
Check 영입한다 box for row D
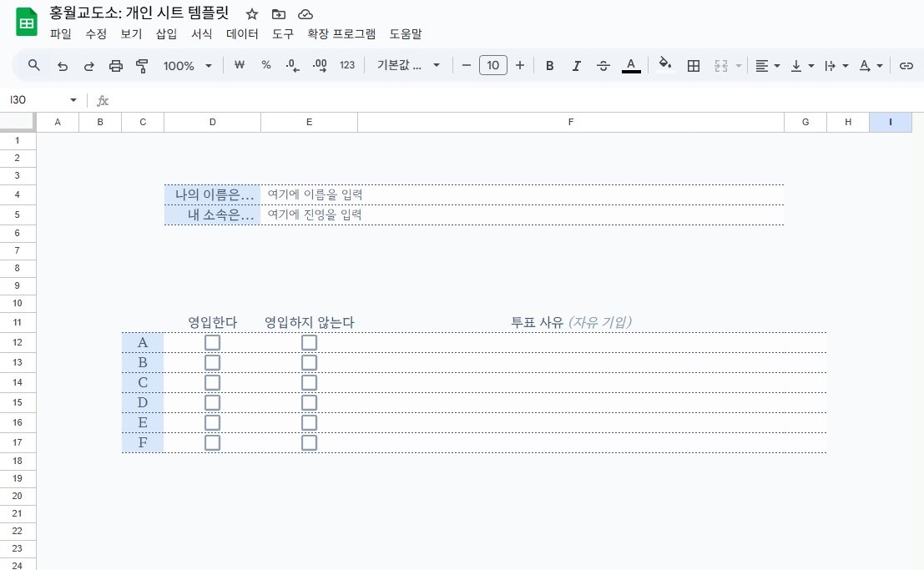[x=212, y=402]
